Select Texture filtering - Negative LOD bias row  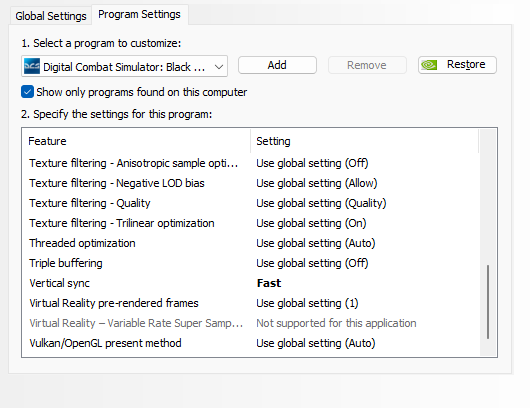pyautogui.click(x=250, y=183)
